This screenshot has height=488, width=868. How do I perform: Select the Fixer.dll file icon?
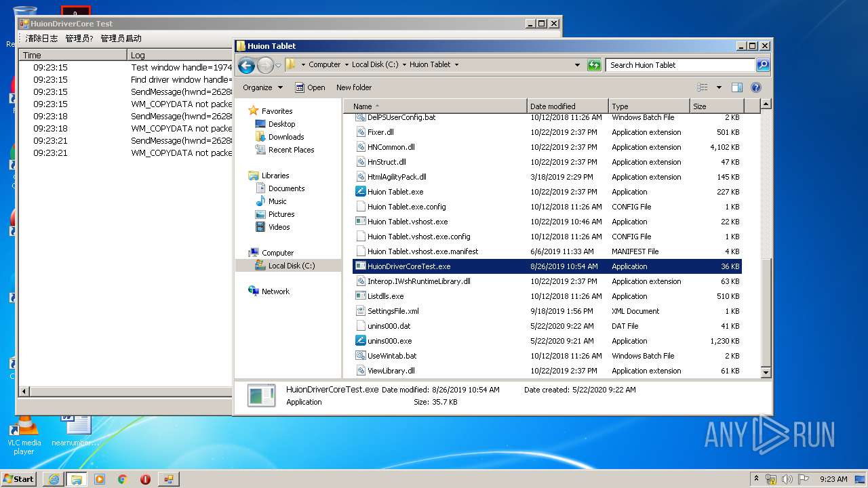click(361, 132)
